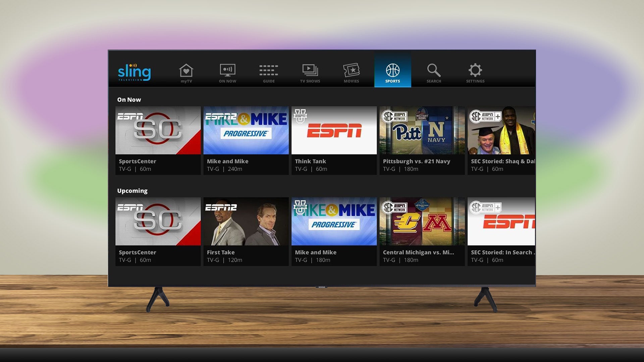Click the Sling Television logo
Image resolution: width=644 pixels, height=362 pixels.
(134, 71)
